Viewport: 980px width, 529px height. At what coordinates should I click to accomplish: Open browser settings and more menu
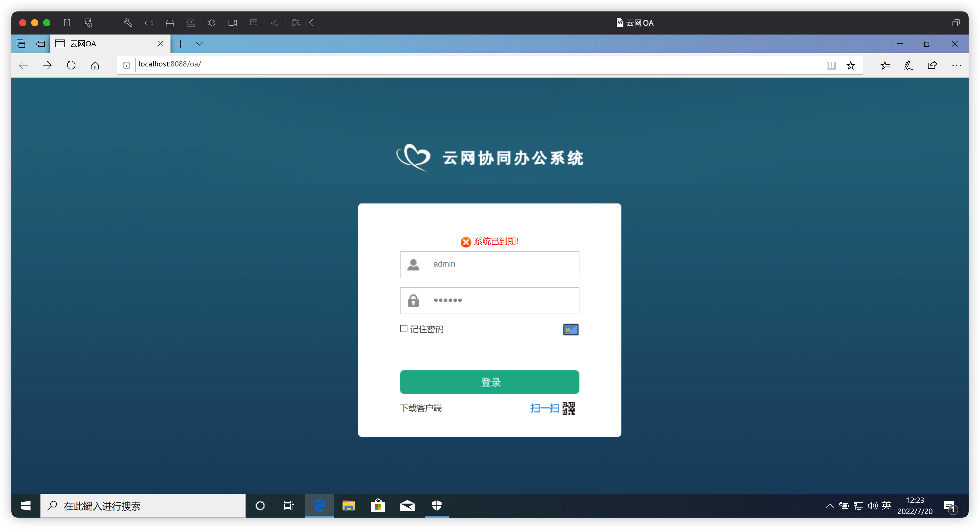click(956, 66)
